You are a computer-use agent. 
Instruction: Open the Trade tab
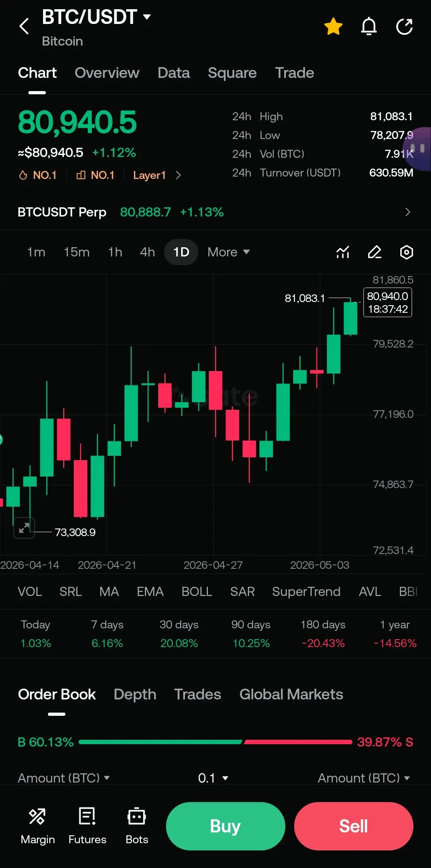pos(295,73)
